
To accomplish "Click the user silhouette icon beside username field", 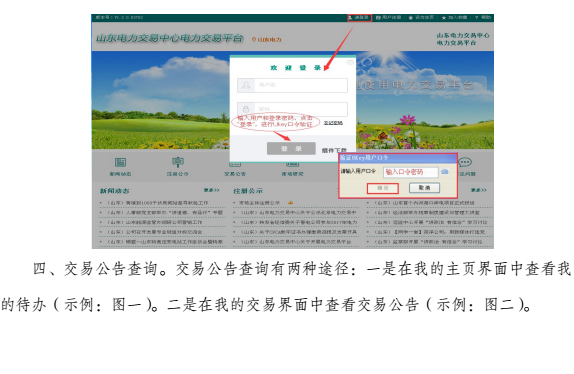I will pyautogui.click(x=246, y=85).
